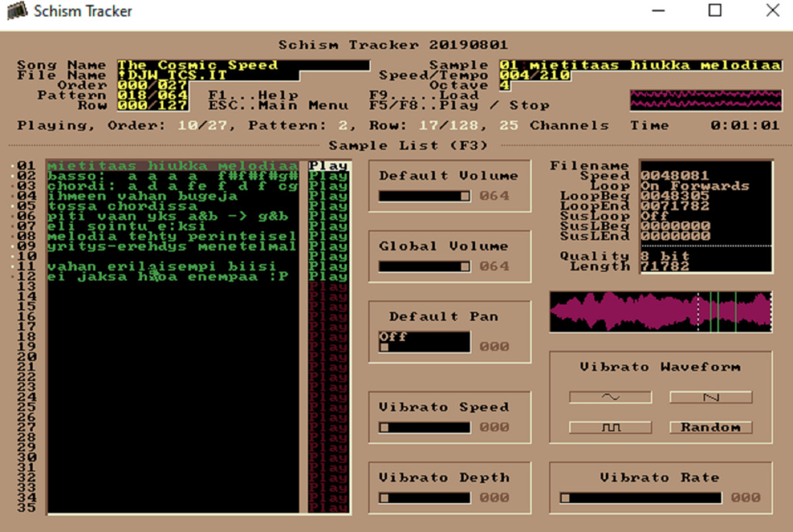Click the Vibrato Depth slider
Image resolution: width=793 pixels, height=532 pixels.
(x=424, y=498)
